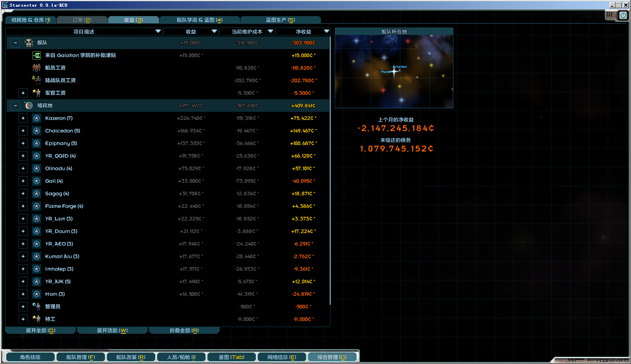This screenshot has height=364, width=631.
Task: Expand the Chalcedon (5) colony entry
Action: click(x=23, y=131)
